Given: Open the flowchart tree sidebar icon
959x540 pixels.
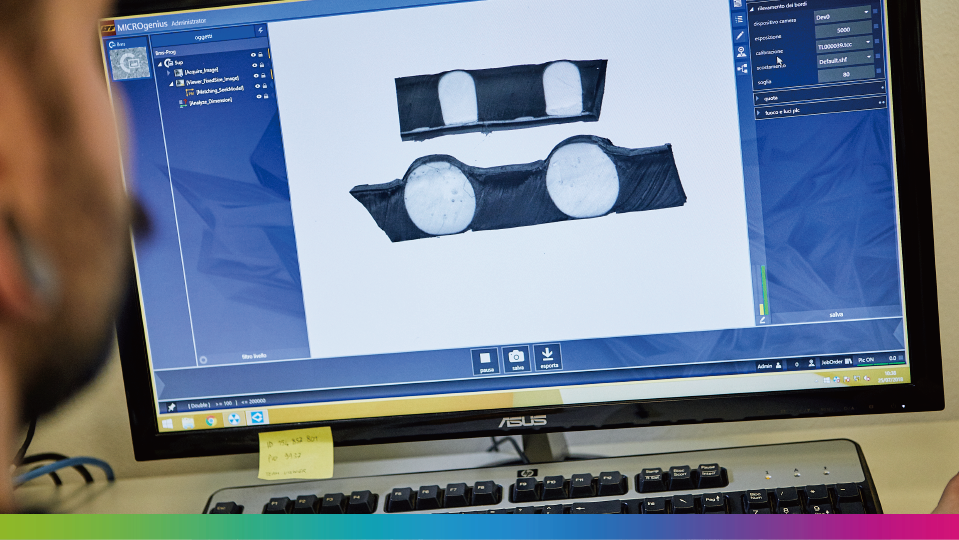Looking at the screenshot, I should (x=742, y=69).
